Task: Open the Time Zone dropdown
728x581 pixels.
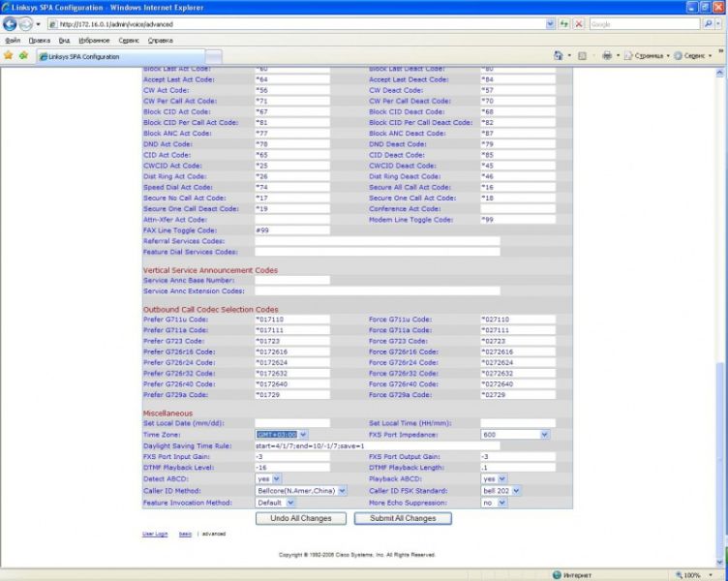Action: 288,435
